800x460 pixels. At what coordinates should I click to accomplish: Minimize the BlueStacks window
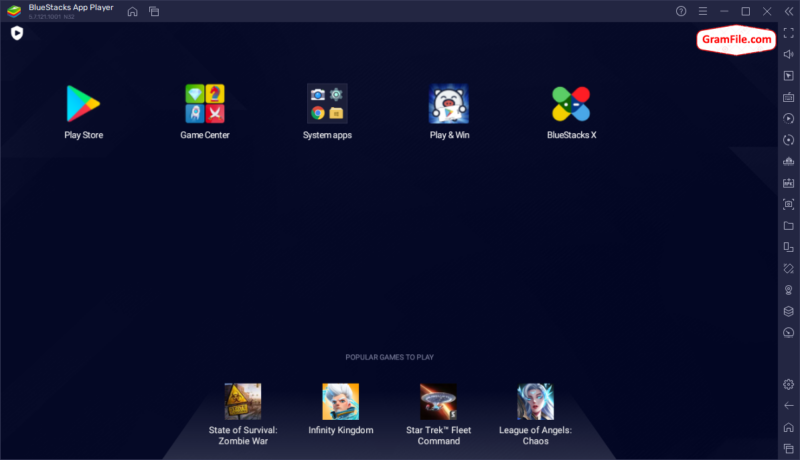[724, 11]
